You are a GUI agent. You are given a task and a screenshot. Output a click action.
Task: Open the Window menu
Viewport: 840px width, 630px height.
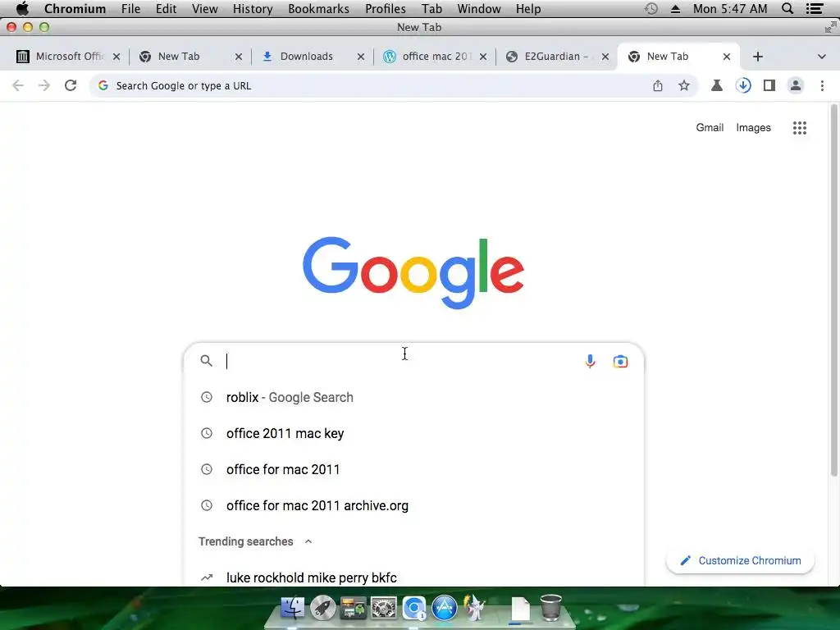(x=479, y=8)
